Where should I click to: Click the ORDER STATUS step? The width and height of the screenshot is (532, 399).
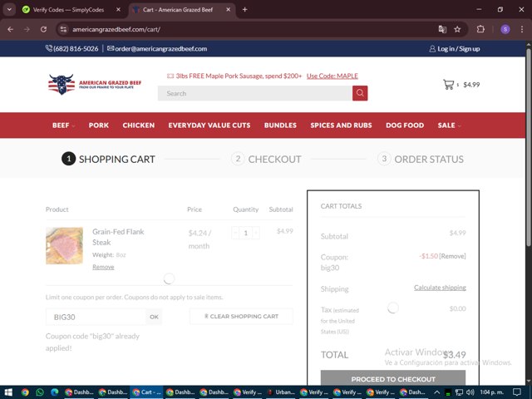coord(421,159)
